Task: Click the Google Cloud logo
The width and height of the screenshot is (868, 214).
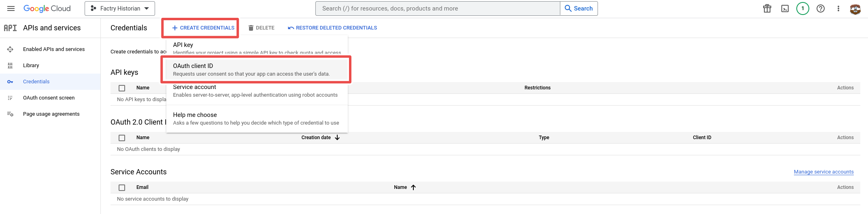Action: [47, 8]
